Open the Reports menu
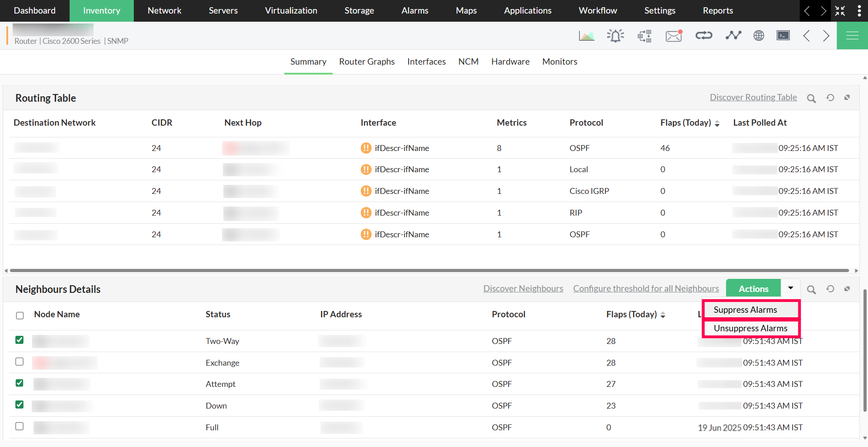Image resolution: width=868 pixels, height=447 pixels. coord(718,11)
